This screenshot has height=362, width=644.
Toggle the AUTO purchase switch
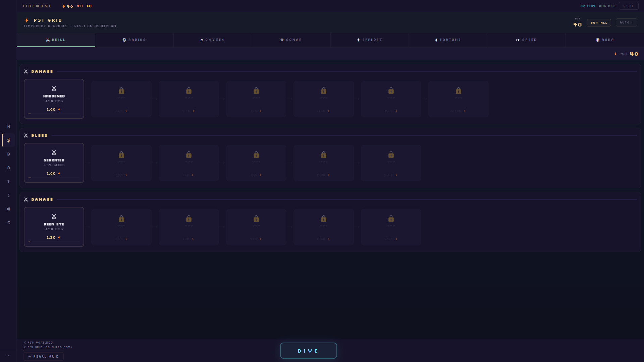click(x=626, y=22)
